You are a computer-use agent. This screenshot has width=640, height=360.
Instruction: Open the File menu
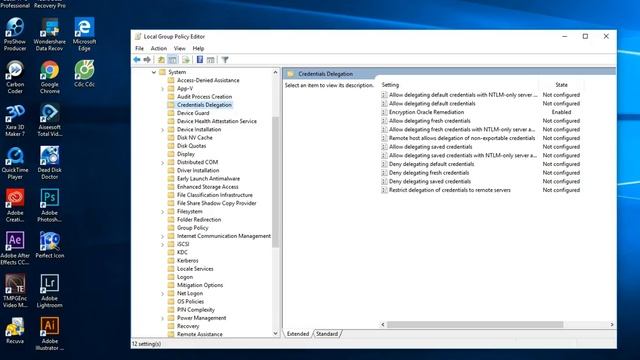click(139, 48)
